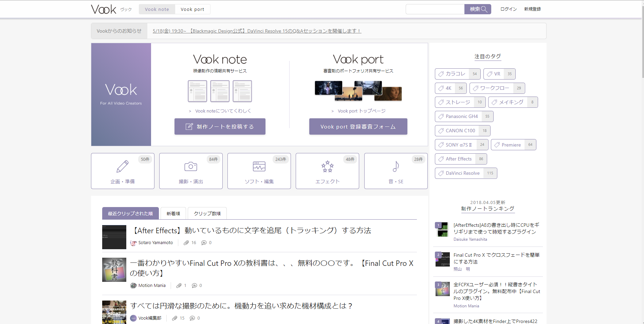Select the After Effects tag
The width and height of the screenshot is (644, 324).
pos(458,159)
